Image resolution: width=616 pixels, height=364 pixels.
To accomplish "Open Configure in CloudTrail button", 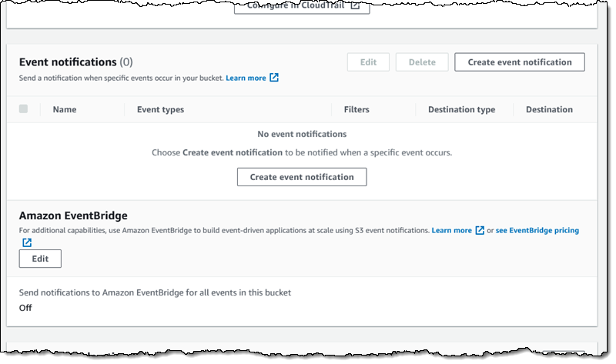I will point(302,6).
